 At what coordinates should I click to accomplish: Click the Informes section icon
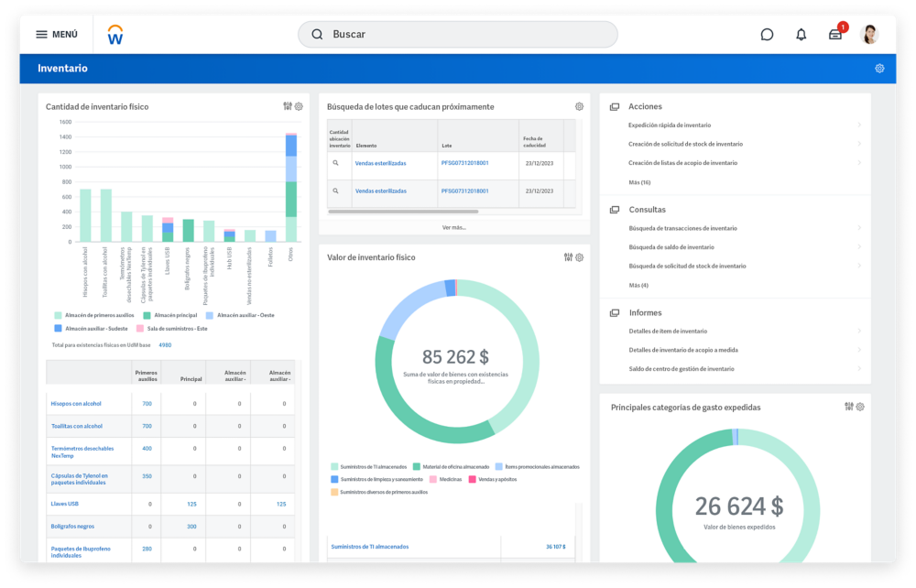615,313
